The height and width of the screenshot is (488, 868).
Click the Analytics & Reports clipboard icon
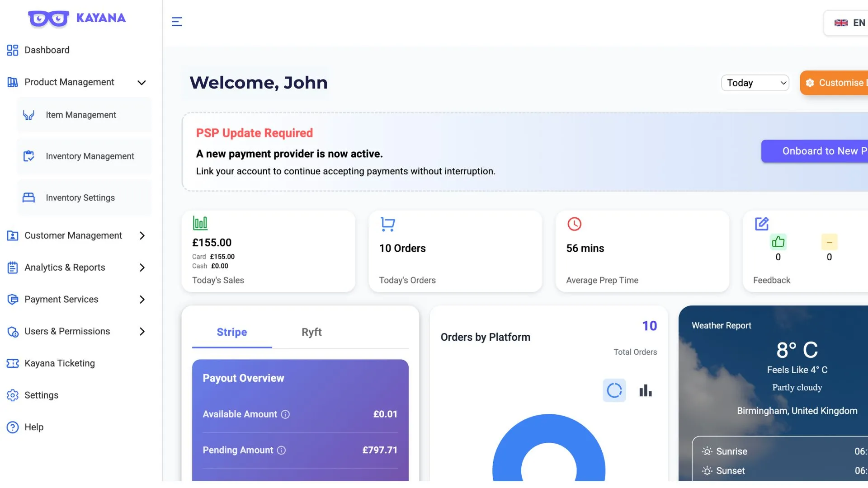(13, 267)
